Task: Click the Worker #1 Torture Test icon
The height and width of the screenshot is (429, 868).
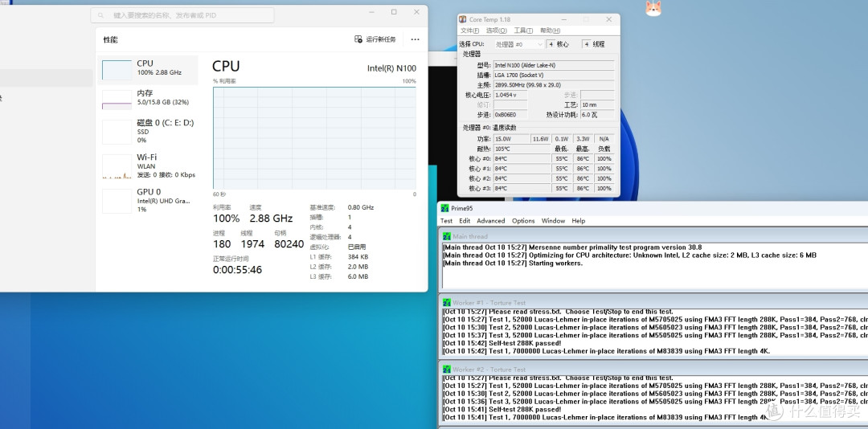Action: [447, 303]
